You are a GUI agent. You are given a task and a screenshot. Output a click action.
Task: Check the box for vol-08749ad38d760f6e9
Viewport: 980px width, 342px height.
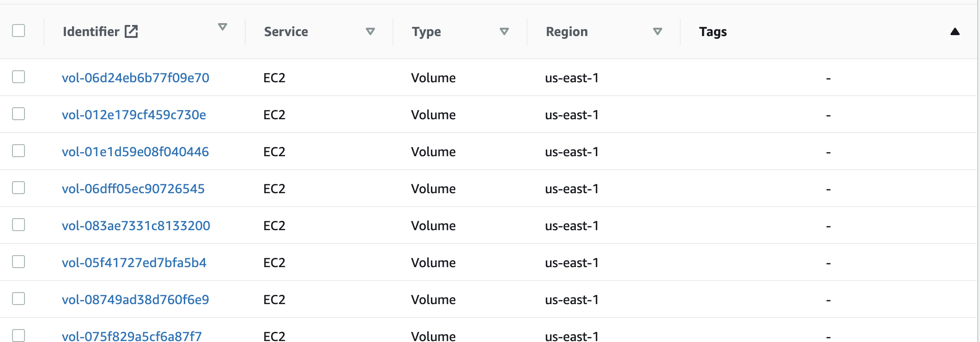click(x=18, y=299)
